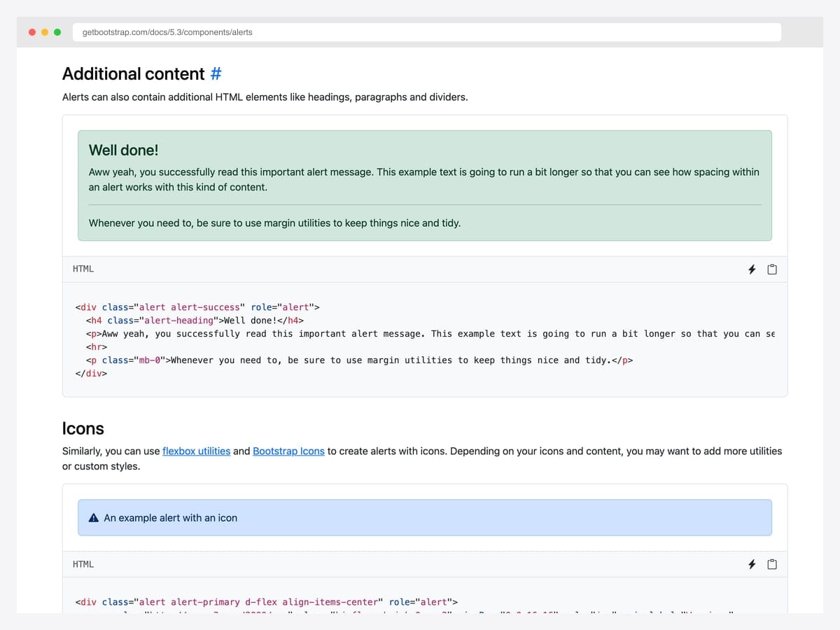Viewport: 840px width, 630px height.
Task: Click the <hr> line in the code block
Action: coord(96,346)
